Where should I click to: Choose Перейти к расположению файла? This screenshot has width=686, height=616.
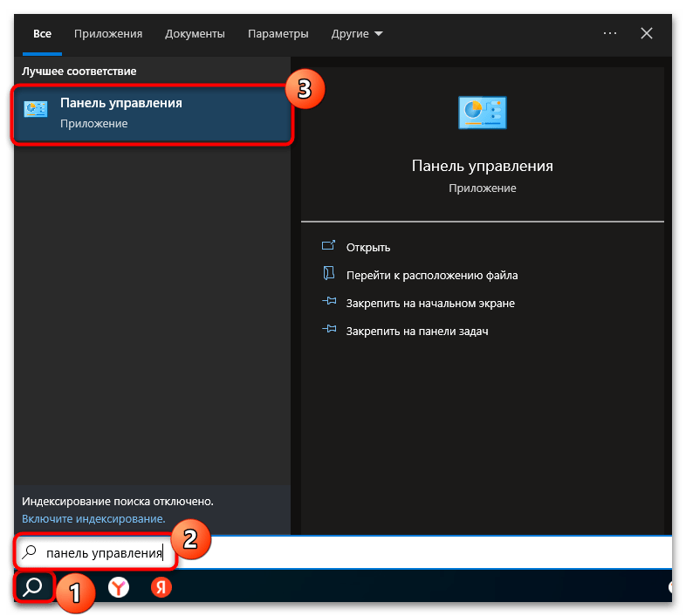point(432,275)
